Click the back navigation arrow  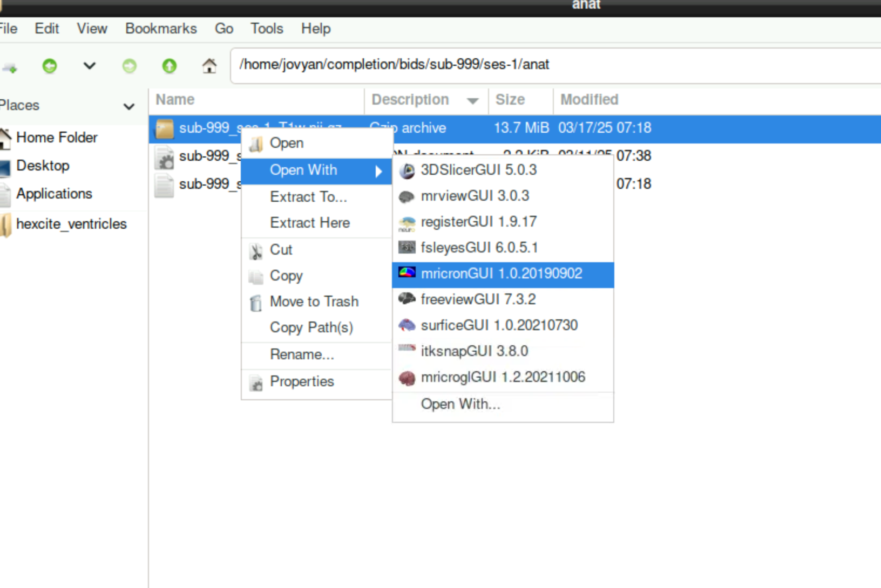tap(50, 66)
